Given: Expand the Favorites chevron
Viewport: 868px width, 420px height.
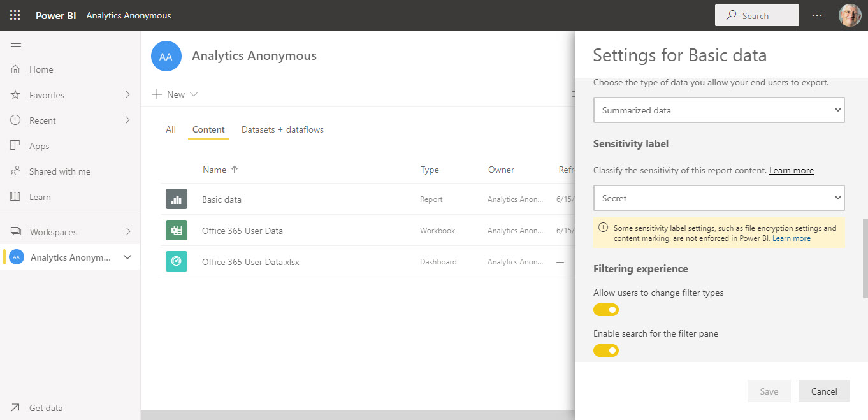Looking at the screenshot, I should click(x=127, y=94).
